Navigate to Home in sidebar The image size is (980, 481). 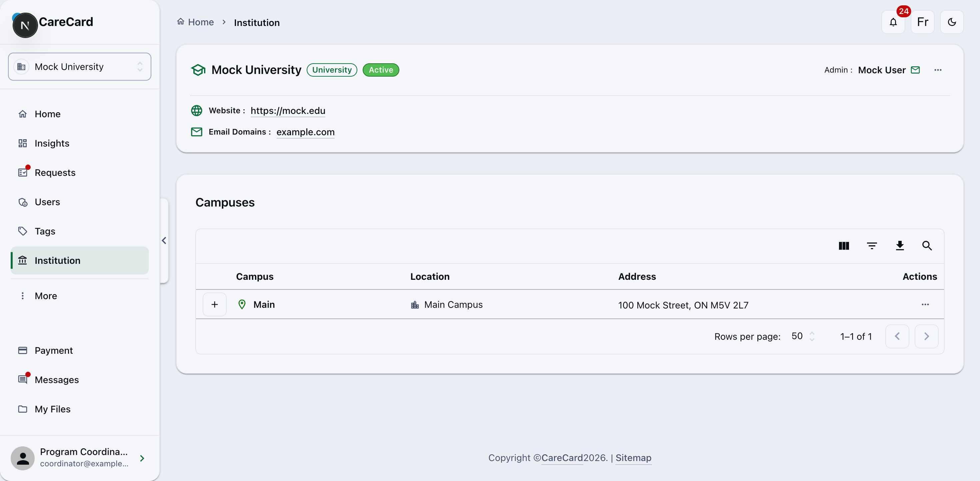80,114
